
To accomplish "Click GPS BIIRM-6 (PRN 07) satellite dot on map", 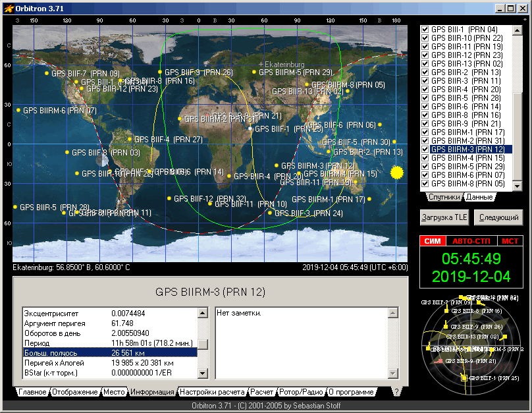I will [18, 110].
